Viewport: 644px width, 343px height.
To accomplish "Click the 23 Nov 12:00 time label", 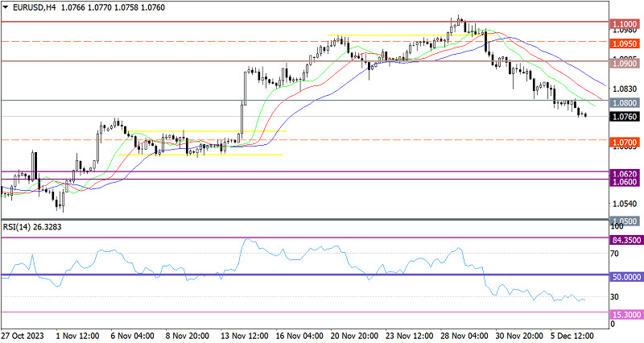I will point(409,336).
